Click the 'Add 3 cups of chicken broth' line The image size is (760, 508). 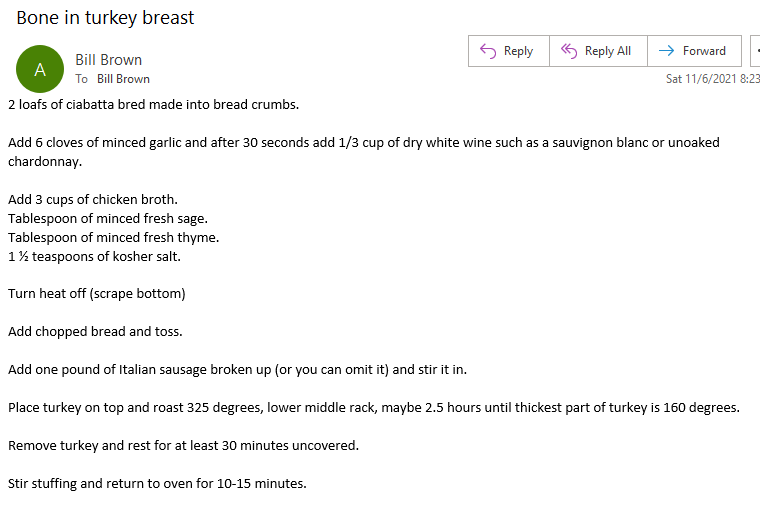pos(93,200)
